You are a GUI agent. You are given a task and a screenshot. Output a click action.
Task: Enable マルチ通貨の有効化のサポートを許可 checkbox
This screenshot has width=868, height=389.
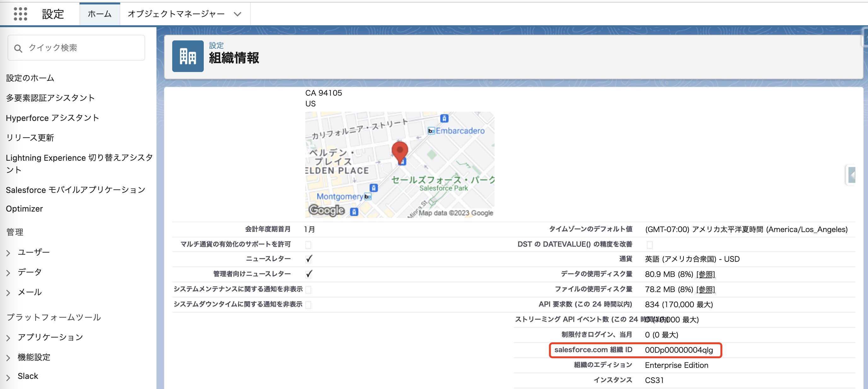point(308,244)
